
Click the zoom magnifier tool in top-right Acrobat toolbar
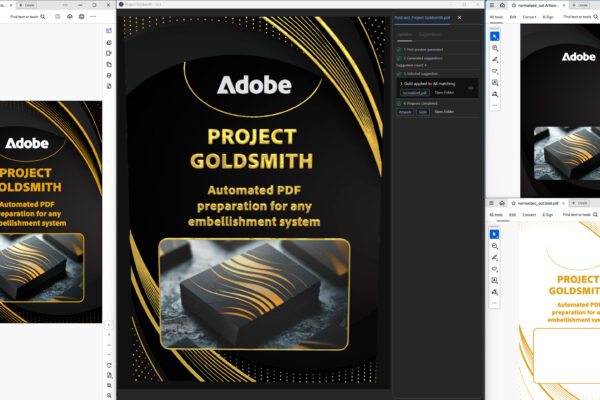click(x=495, y=48)
